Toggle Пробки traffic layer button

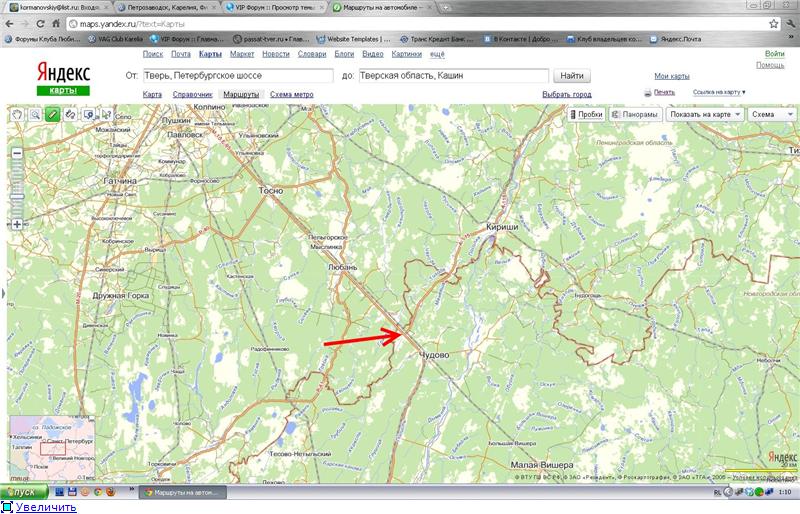click(586, 114)
